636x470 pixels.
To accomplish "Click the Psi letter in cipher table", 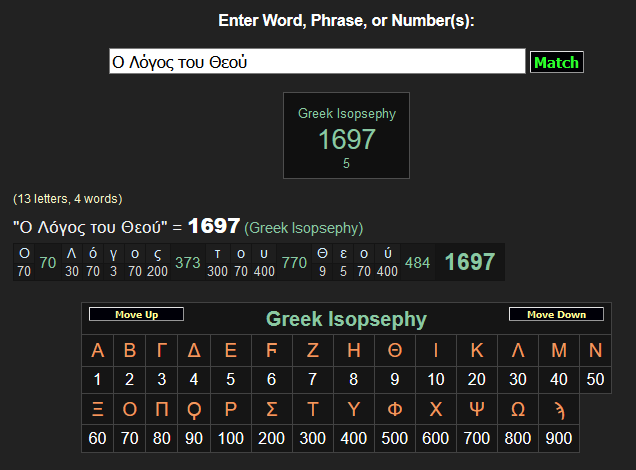I will [x=476, y=410].
